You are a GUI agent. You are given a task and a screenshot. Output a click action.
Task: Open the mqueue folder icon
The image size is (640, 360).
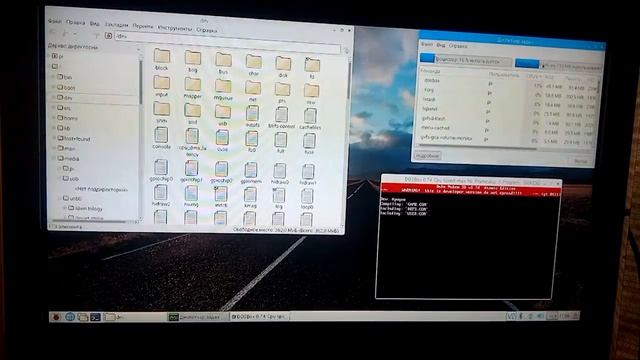223,87
